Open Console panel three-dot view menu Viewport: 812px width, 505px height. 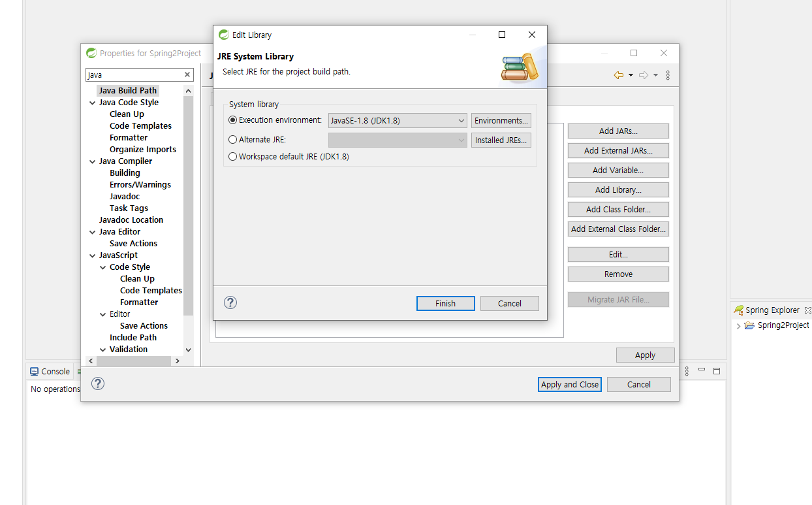coord(687,371)
